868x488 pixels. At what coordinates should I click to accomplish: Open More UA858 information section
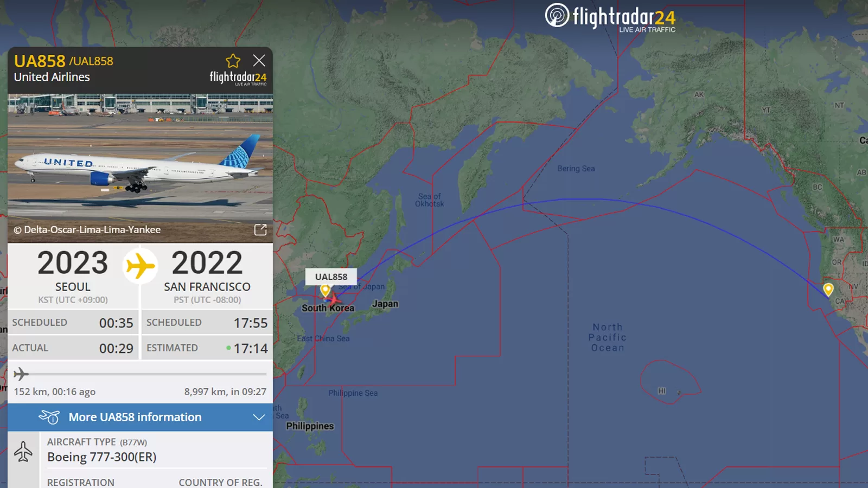coord(140,417)
